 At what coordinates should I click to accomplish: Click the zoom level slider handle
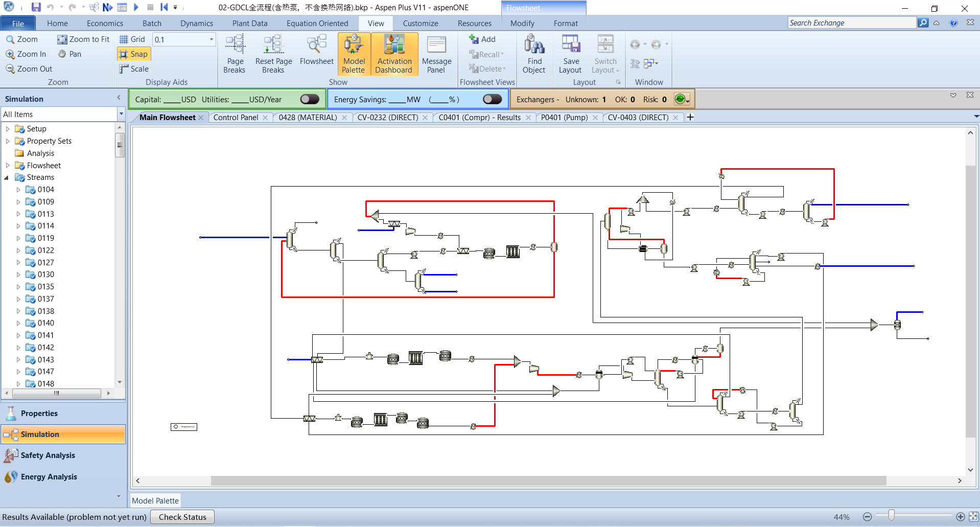pyautogui.click(x=891, y=516)
